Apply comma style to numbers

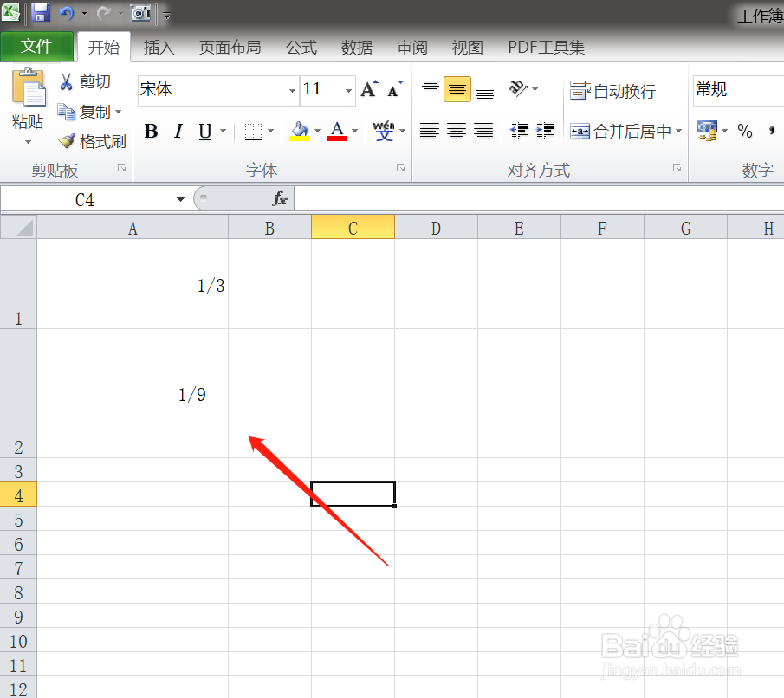click(x=772, y=131)
